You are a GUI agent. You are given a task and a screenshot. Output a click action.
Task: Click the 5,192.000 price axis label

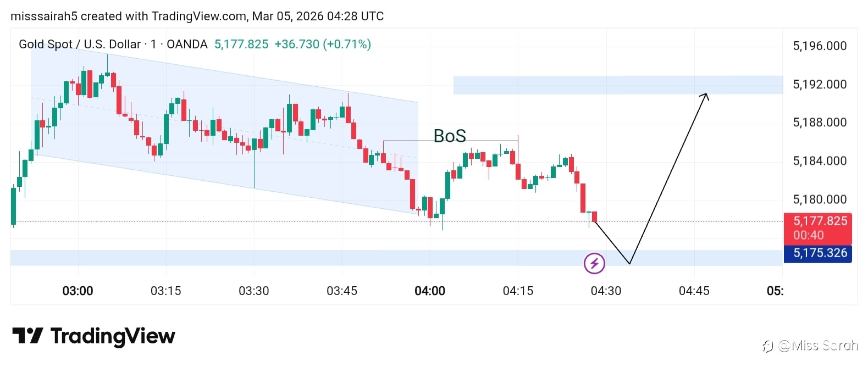point(820,85)
